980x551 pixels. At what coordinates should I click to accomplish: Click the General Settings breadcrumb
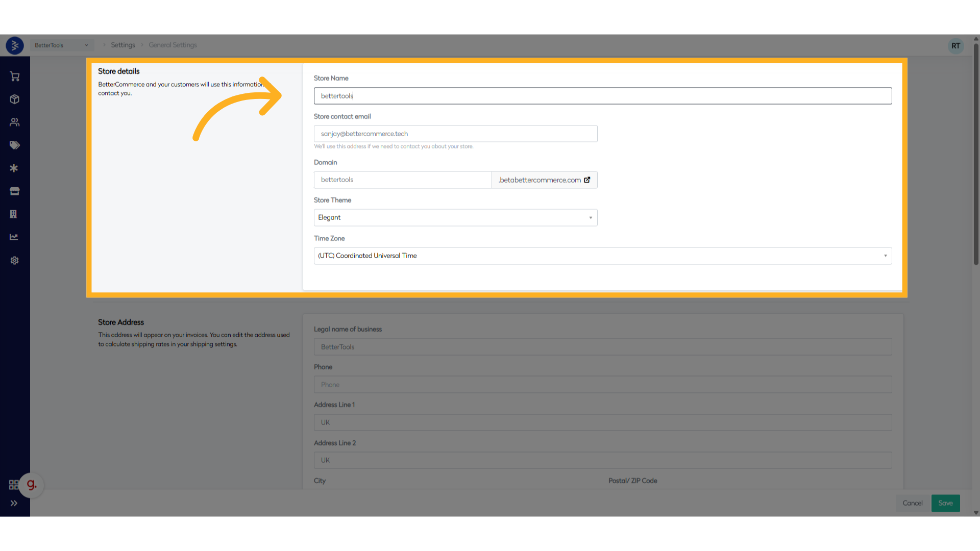pos(173,45)
